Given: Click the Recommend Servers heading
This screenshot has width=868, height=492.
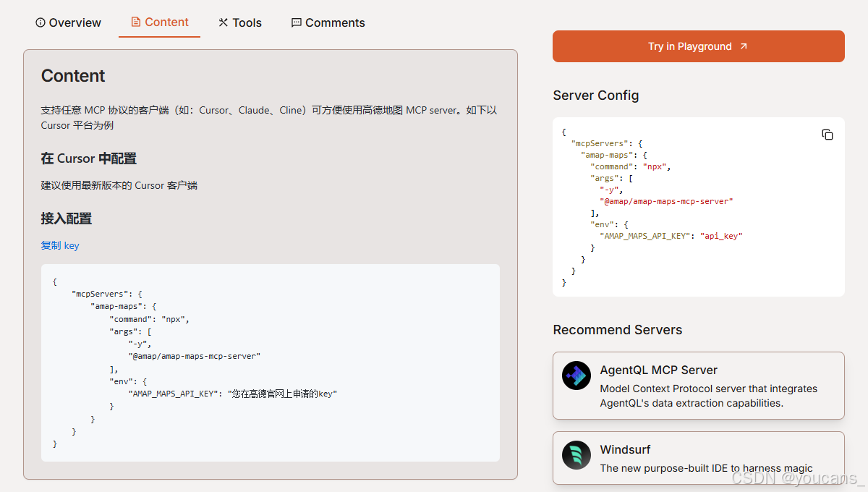Looking at the screenshot, I should tap(618, 330).
